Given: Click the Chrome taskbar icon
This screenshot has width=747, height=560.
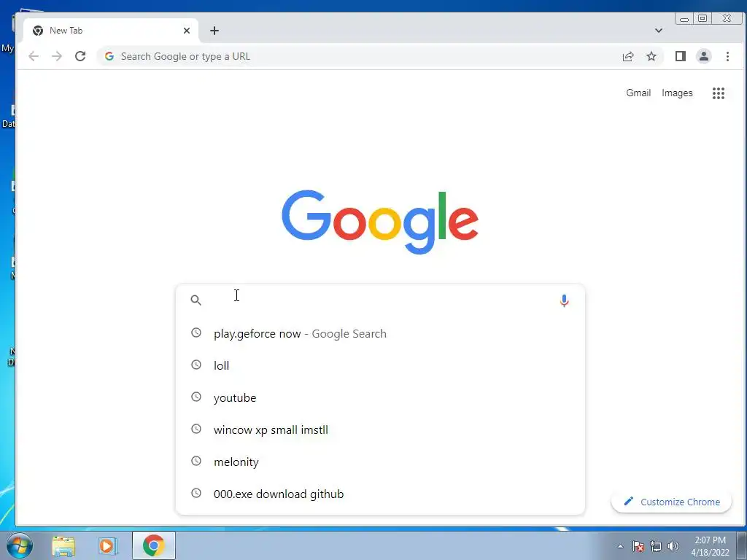Looking at the screenshot, I should (x=153, y=545).
